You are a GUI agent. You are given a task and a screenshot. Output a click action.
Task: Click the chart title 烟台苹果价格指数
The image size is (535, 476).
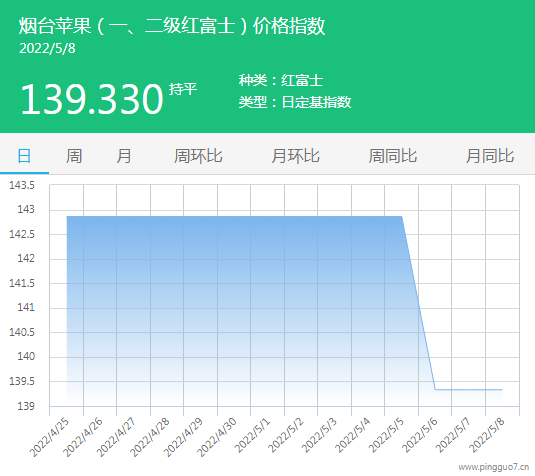pyautogui.click(x=172, y=26)
